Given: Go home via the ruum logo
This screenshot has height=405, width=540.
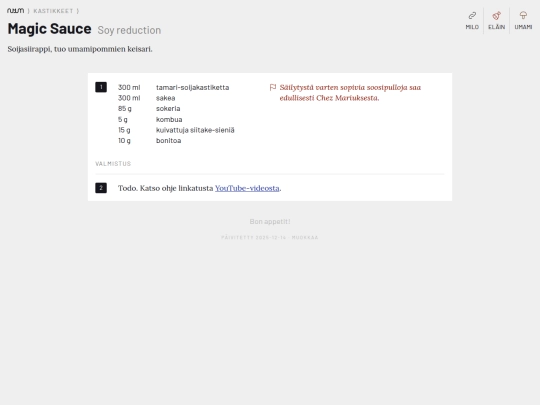Looking at the screenshot, I should (x=15, y=11).
